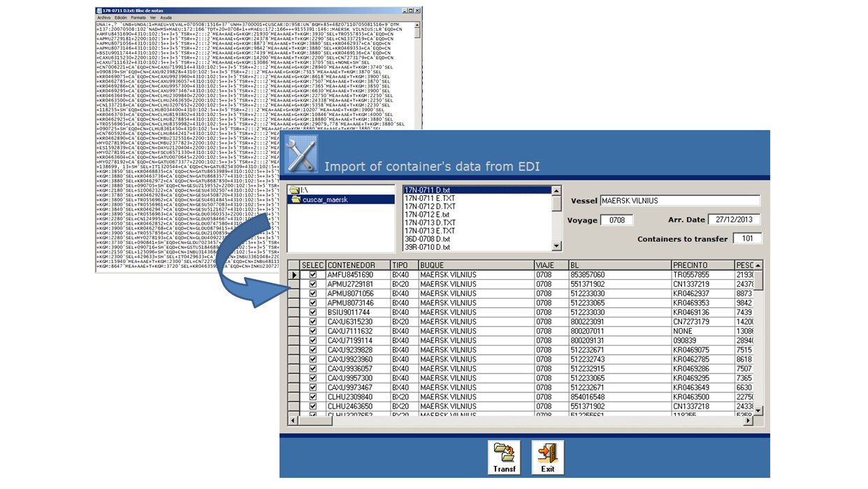Deselect the APMU8071056 row checkbox

click(x=313, y=294)
